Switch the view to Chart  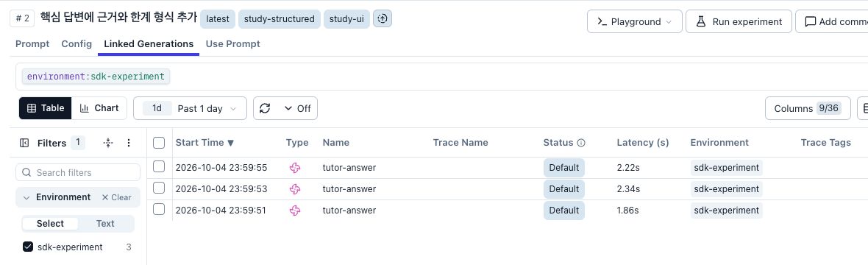(x=99, y=108)
